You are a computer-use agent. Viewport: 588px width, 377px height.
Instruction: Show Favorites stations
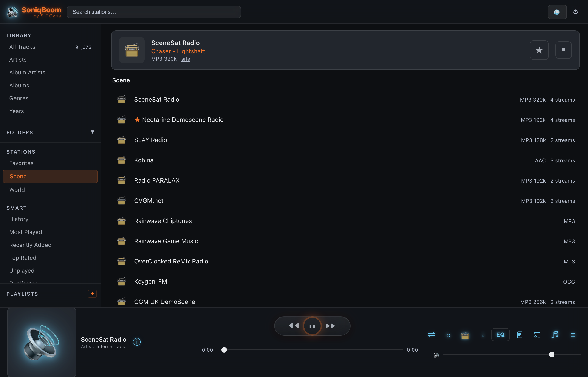(50, 163)
